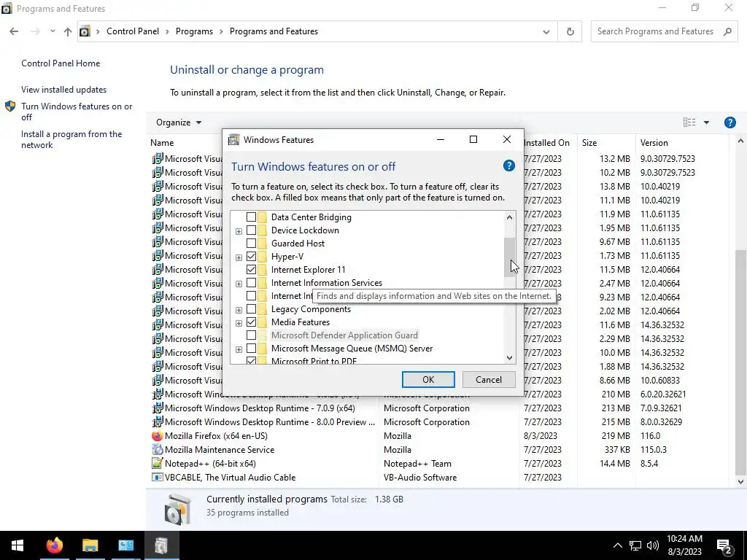This screenshot has width=747, height=560.
Task: Enable Internet Information Services checkbox
Action: click(x=251, y=283)
